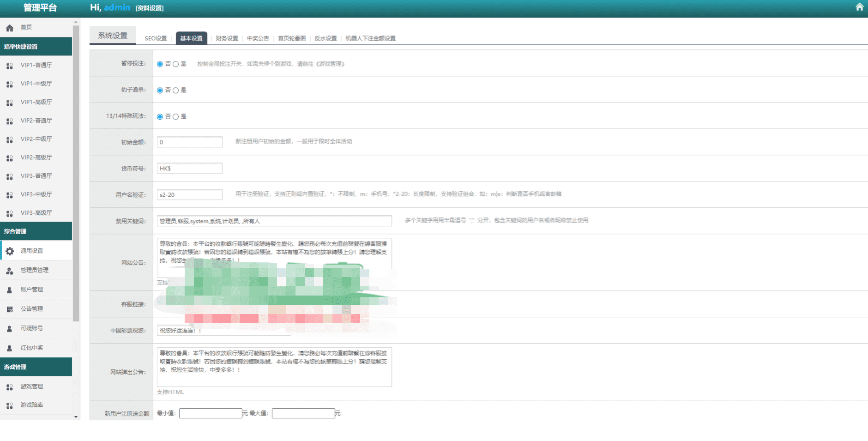Click the sidebar scroll-up arrow

(76, 22)
